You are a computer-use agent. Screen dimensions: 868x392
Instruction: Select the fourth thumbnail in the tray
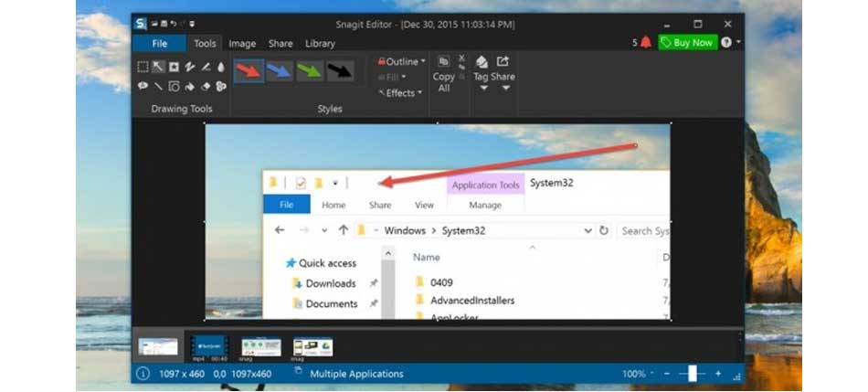click(x=312, y=347)
